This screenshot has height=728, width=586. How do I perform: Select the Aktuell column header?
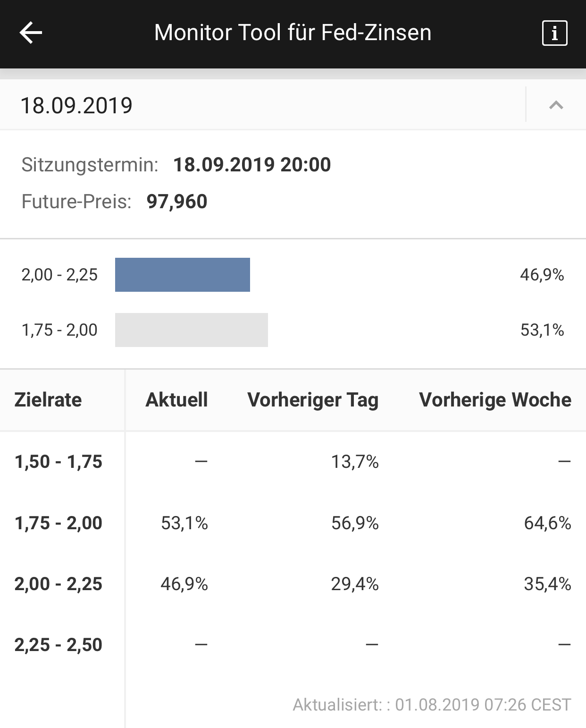coord(176,400)
